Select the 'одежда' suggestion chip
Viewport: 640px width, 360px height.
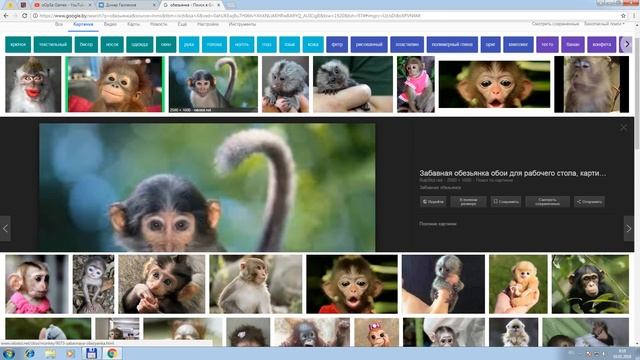coord(140,44)
